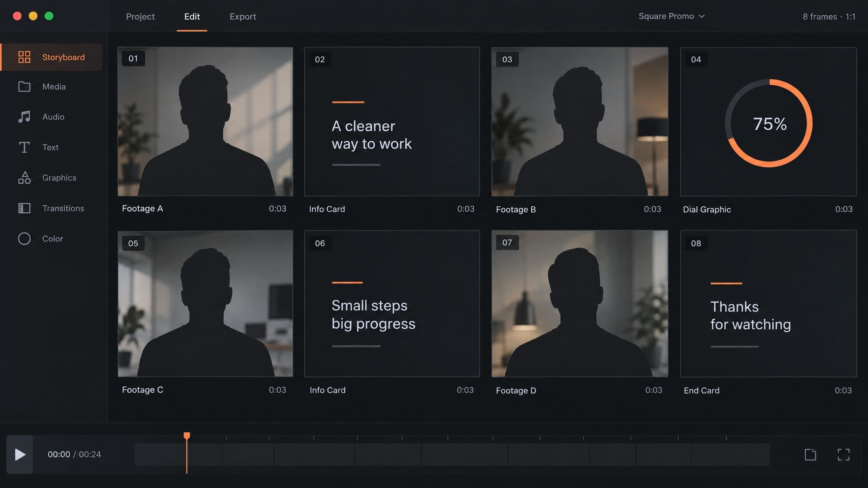Open the Audio sidebar label
868x488 pixels.
(x=53, y=116)
